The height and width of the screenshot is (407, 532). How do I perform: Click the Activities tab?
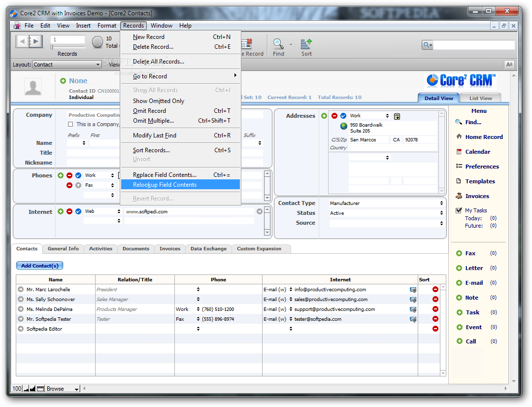pos(100,248)
